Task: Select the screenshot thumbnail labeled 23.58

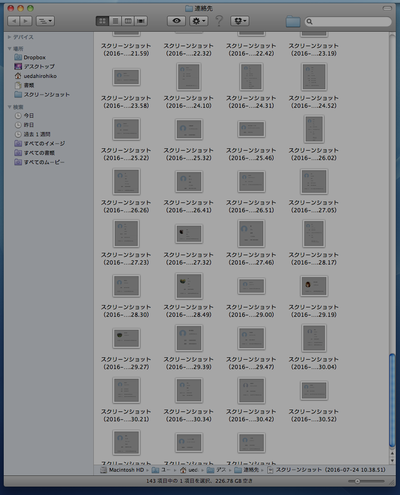Action: tap(126, 77)
